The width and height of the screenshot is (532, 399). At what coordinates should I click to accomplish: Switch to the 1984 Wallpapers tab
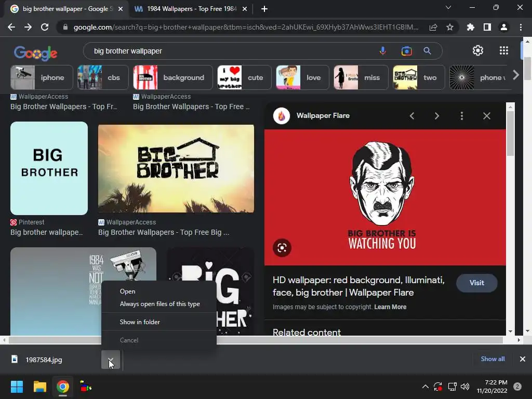(191, 9)
